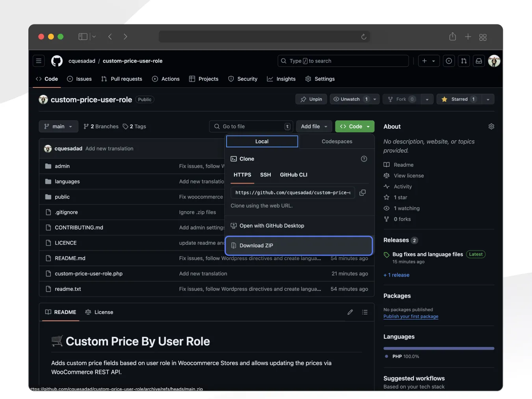Screen dimensions: 532x399
Task: Click the GitHub Octocat logo
Action: [x=57, y=61]
